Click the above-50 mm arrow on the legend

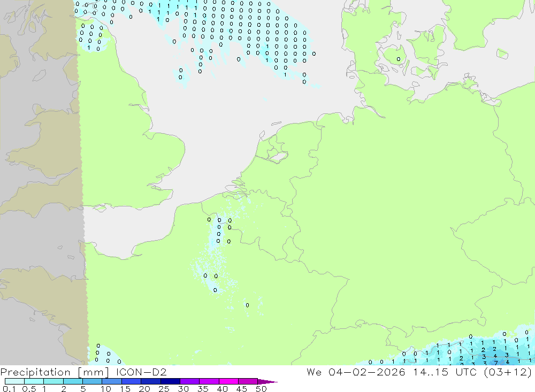(x=267, y=381)
